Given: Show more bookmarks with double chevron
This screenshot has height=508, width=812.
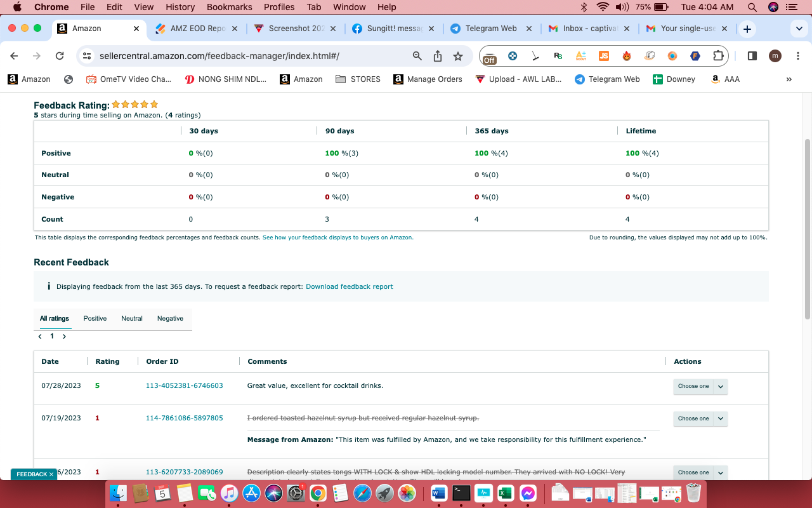Looking at the screenshot, I should pos(789,79).
